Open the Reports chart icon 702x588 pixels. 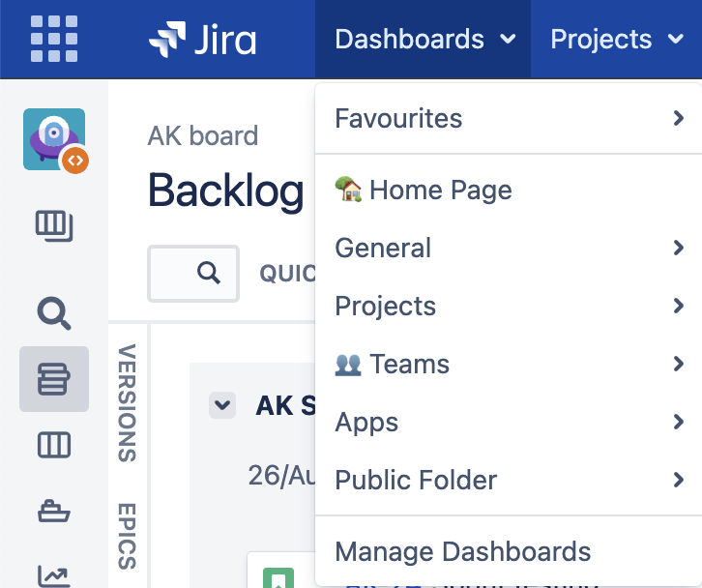pyautogui.click(x=54, y=574)
